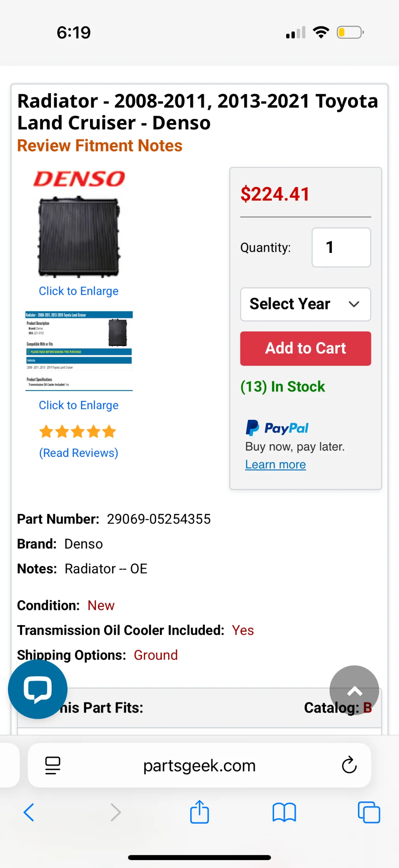Open the Read Reviews link

(79, 453)
